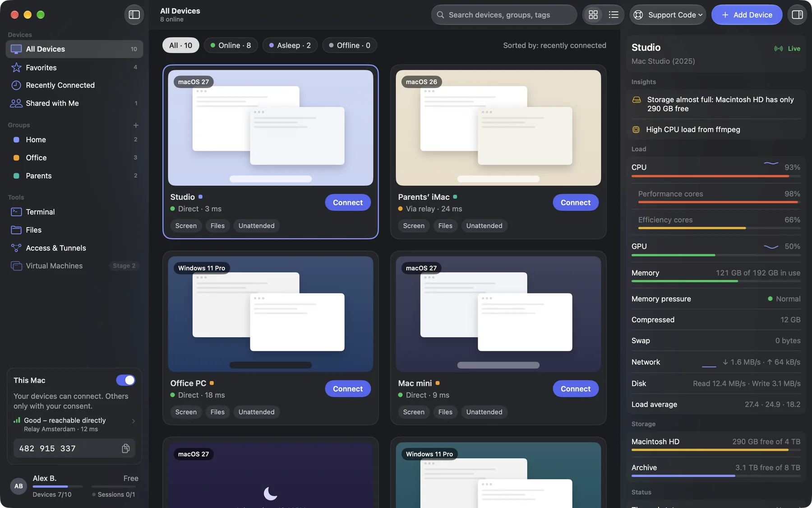Image resolution: width=812 pixels, height=508 pixels.
Task: Filter by Offline · 0
Action: pyautogui.click(x=350, y=45)
